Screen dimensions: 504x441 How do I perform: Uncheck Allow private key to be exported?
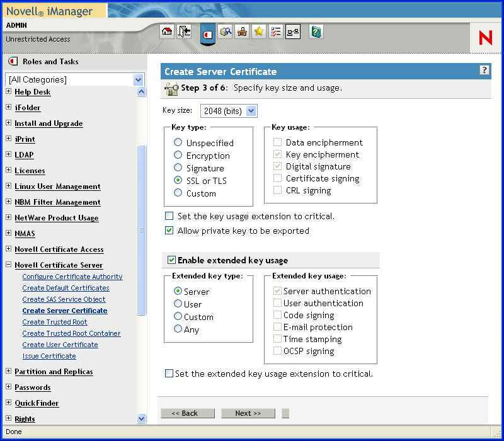[169, 230]
